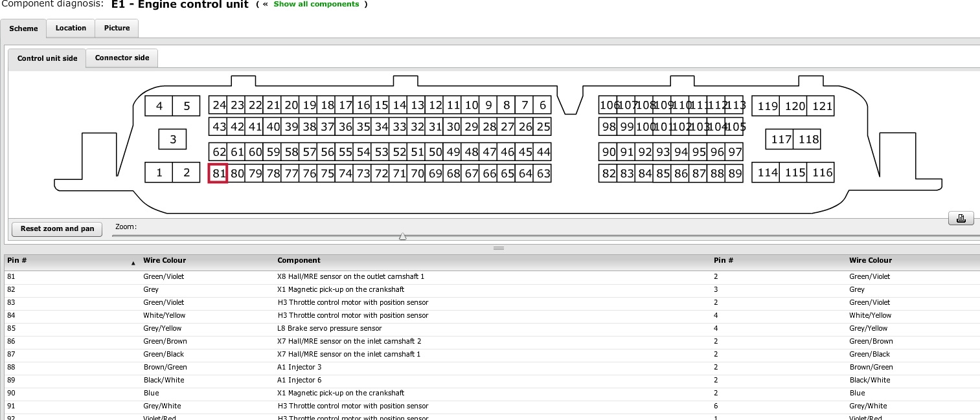Select the pin 90 Blue wire row
The width and height of the screenshot is (980, 420).
tap(492, 393)
